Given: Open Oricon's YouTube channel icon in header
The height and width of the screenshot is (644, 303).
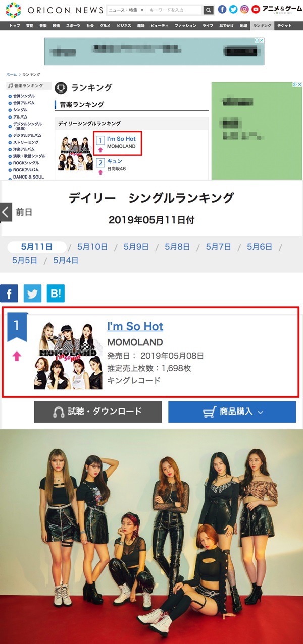Looking at the screenshot, I should (x=256, y=10).
